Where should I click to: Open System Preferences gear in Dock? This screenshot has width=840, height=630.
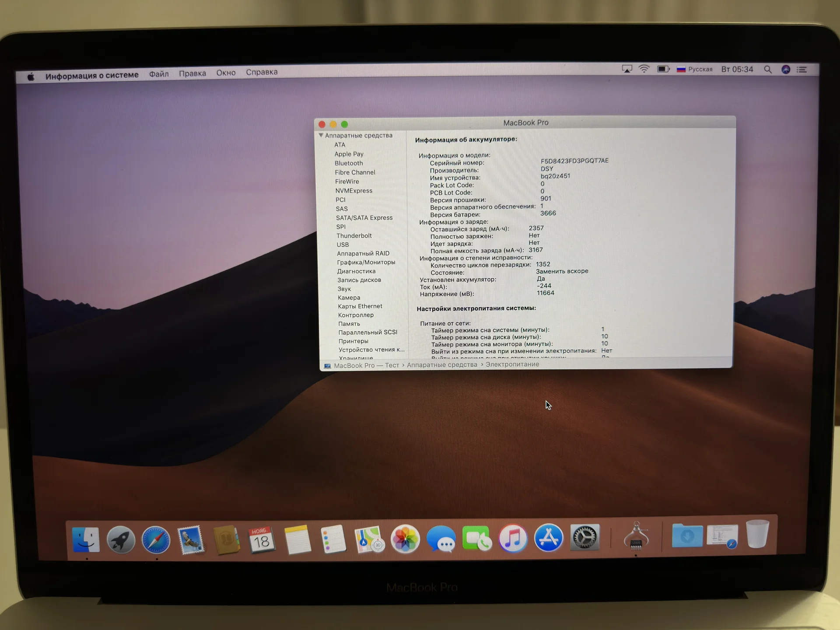584,537
